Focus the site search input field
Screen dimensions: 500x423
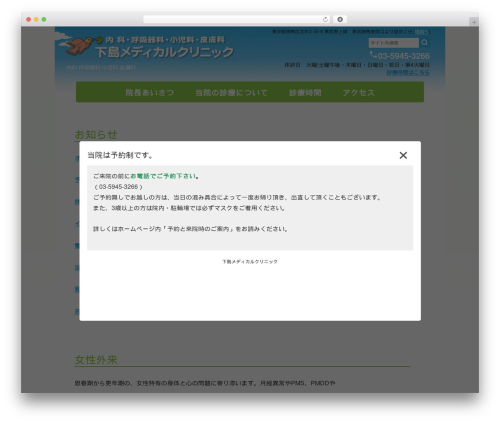click(x=394, y=43)
